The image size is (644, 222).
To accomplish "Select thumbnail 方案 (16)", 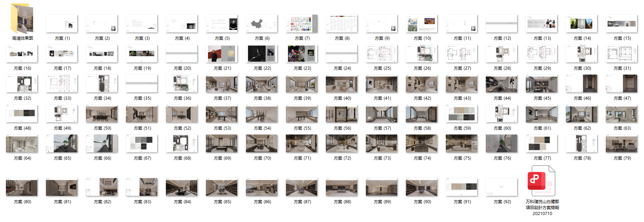I will click(x=22, y=54).
